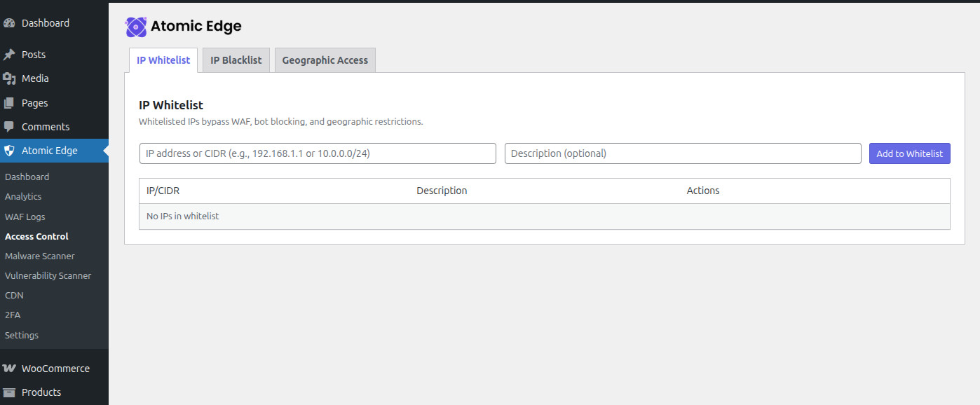Open the Geographic Access tab
This screenshot has height=405, width=980.
coord(325,60)
